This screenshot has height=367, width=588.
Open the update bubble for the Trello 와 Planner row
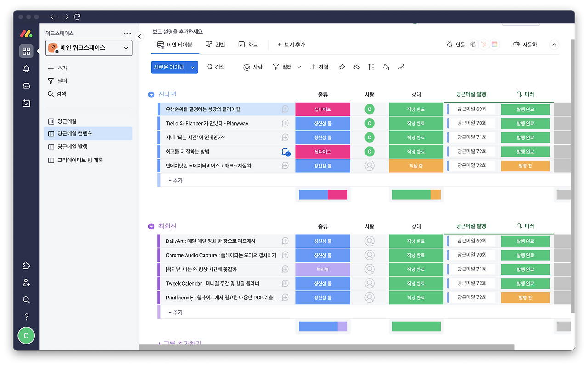click(x=285, y=123)
